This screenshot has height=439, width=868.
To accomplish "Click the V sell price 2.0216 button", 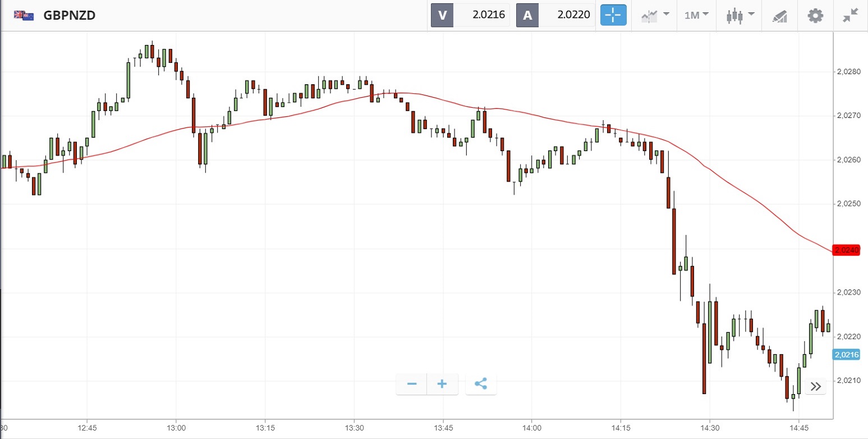I will [470, 15].
